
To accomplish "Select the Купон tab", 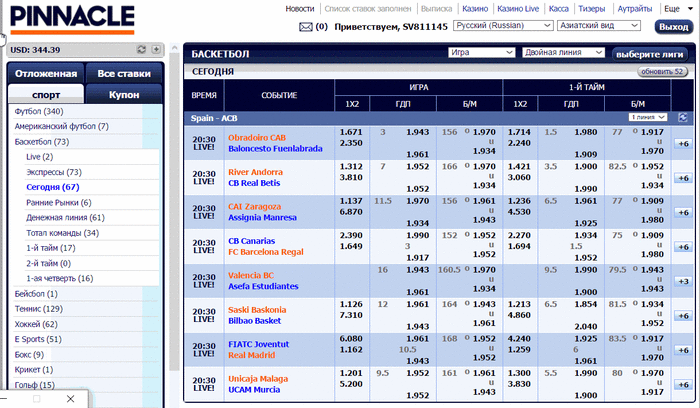I will point(124,95).
